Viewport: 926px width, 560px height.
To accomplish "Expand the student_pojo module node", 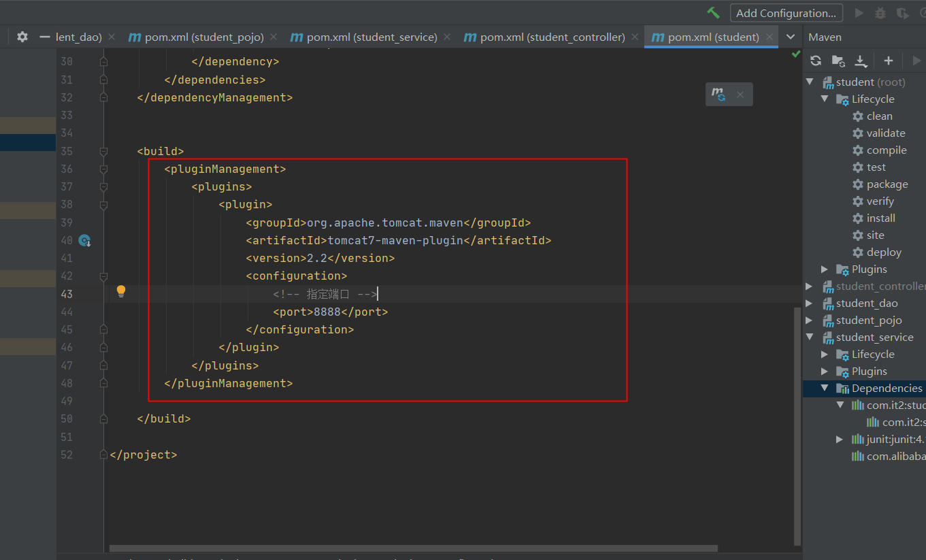I will pyautogui.click(x=810, y=320).
